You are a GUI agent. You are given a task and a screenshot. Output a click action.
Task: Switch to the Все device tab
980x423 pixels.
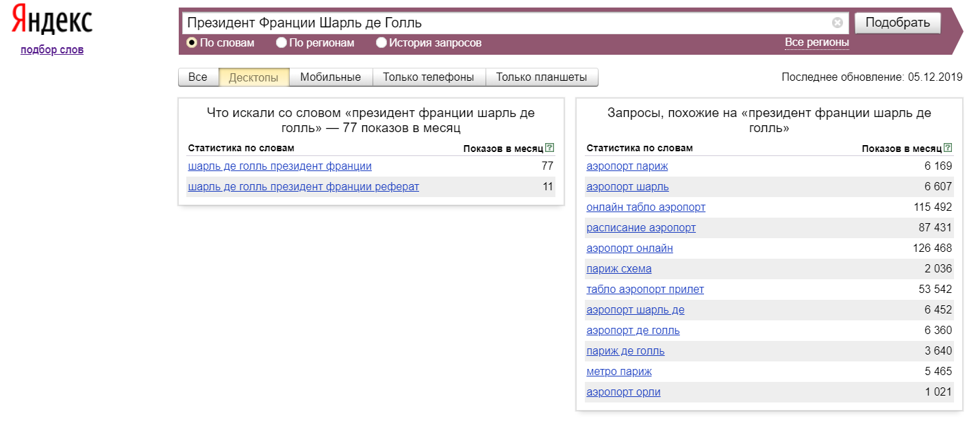tap(198, 77)
